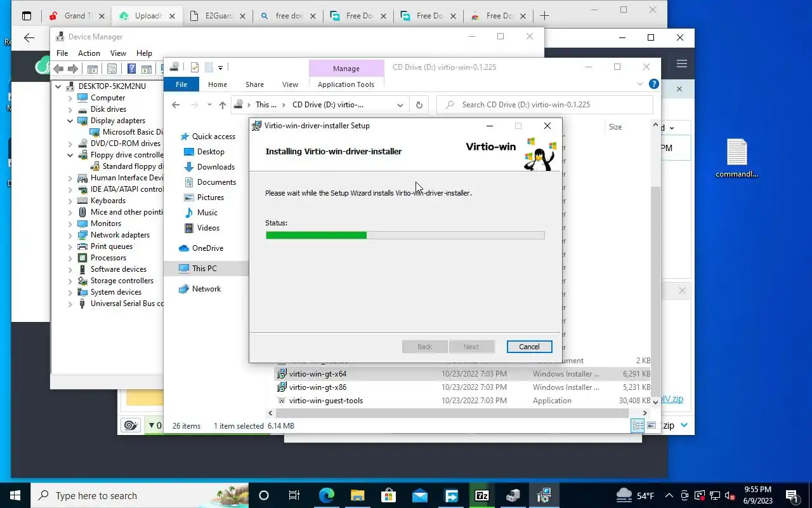This screenshot has height=508, width=812.
Task: Click the Properties quick access toolbar icon
Action: (x=194, y=67)
